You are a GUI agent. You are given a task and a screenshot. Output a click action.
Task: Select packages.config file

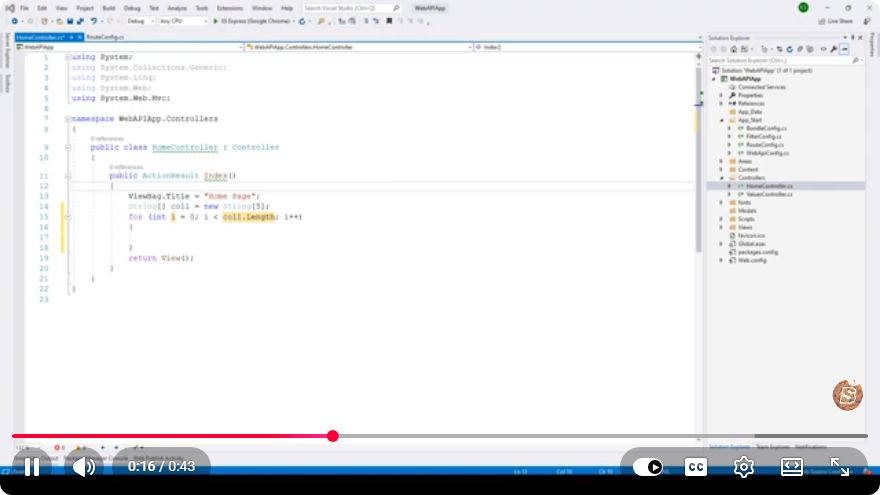tap(758, 252)
